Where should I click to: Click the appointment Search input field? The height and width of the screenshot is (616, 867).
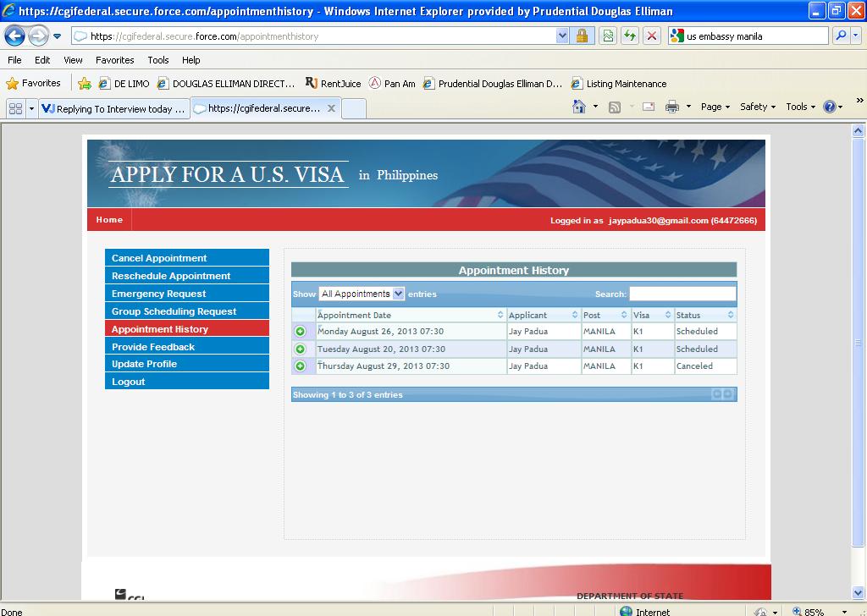[x=682, y=294]
